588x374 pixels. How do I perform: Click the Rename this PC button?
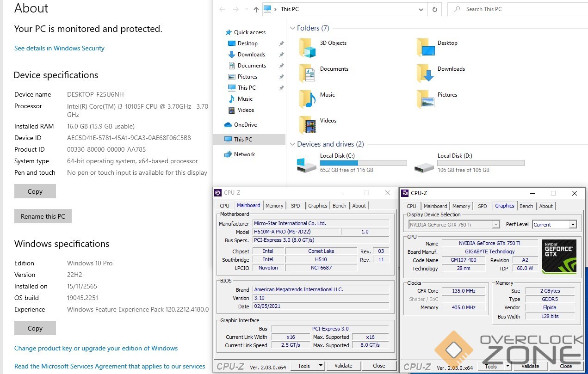point(43,216)
